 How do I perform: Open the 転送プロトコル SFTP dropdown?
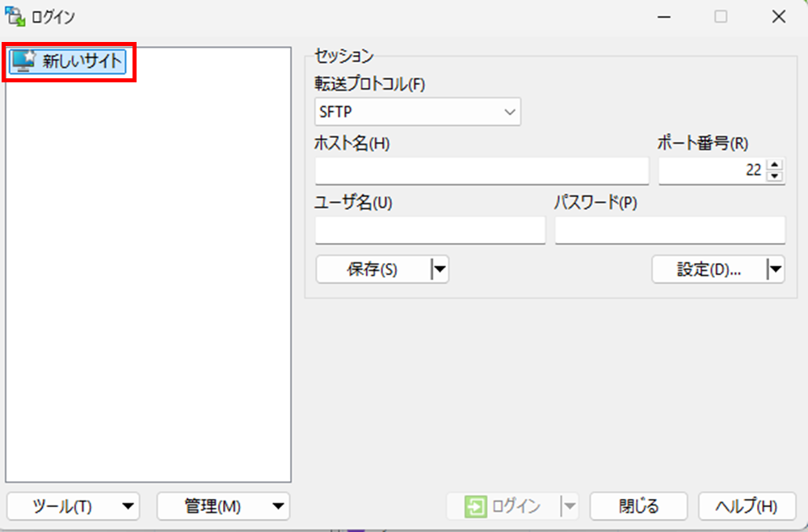417,112
